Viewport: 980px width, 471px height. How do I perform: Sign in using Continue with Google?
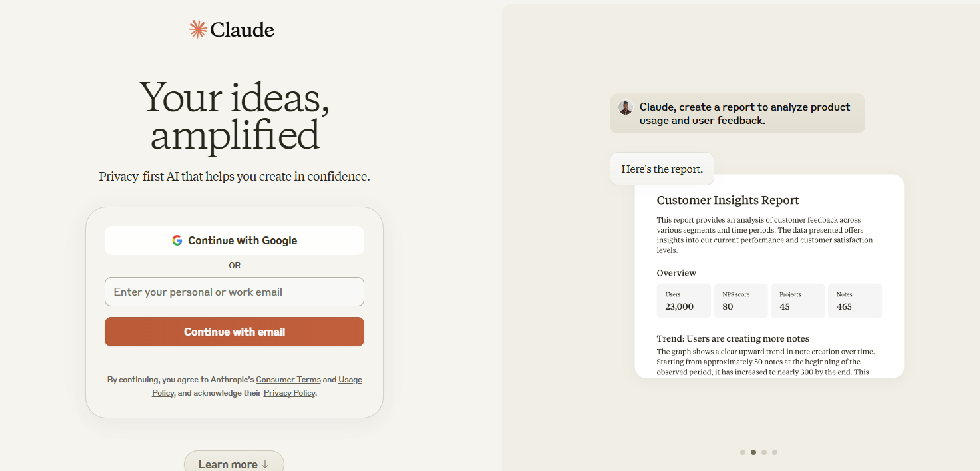point(235,240)
